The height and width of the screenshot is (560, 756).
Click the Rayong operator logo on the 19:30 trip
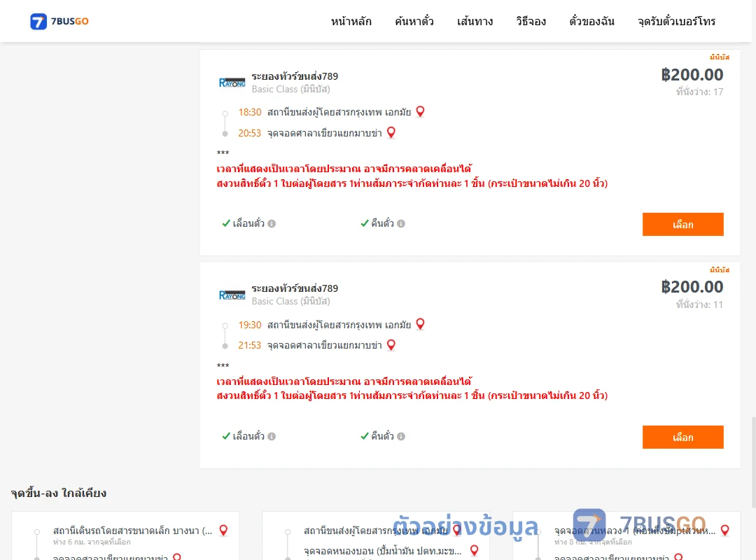point(232,295)
